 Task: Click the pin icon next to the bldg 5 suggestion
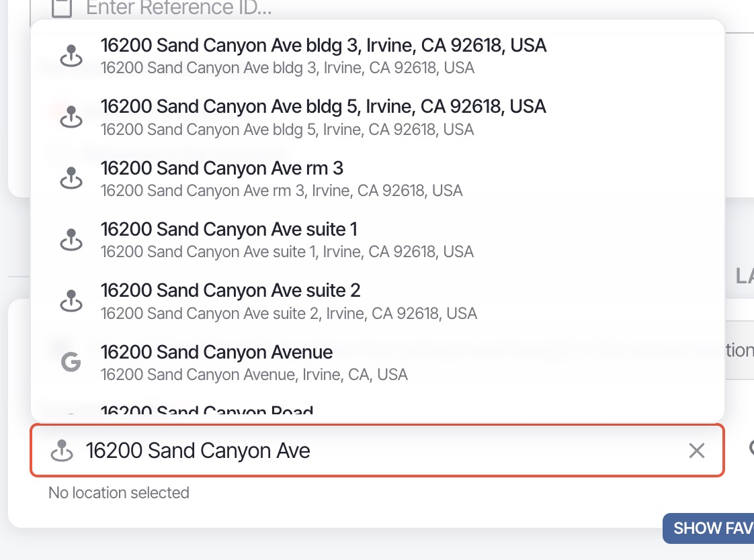point(71,116)
